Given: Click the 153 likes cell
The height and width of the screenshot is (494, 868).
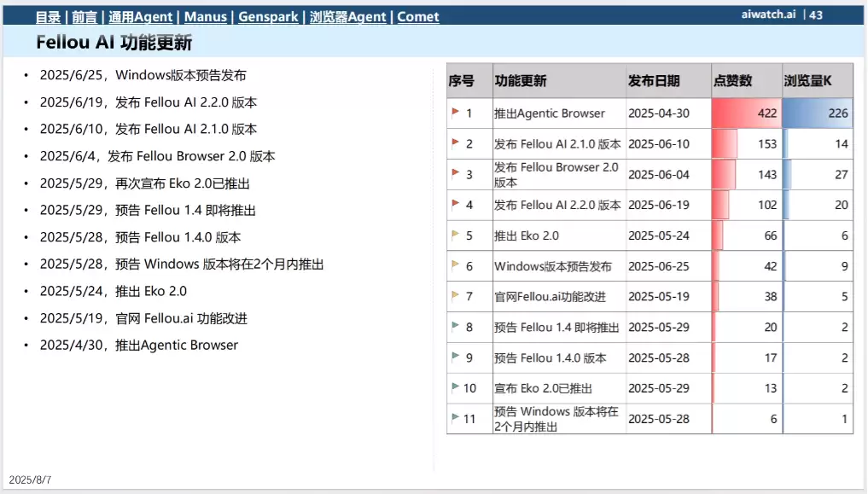Looking at the screenshot, I should 747,144.
